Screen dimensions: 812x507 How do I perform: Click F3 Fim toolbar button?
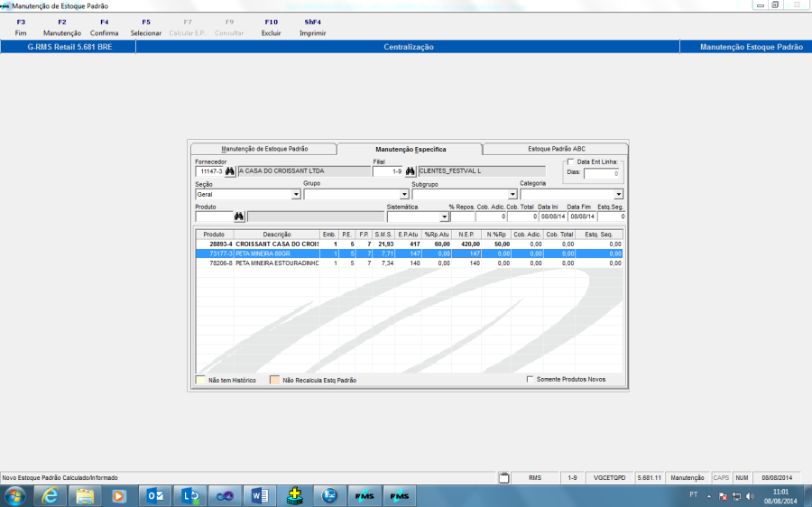[21, 27]
